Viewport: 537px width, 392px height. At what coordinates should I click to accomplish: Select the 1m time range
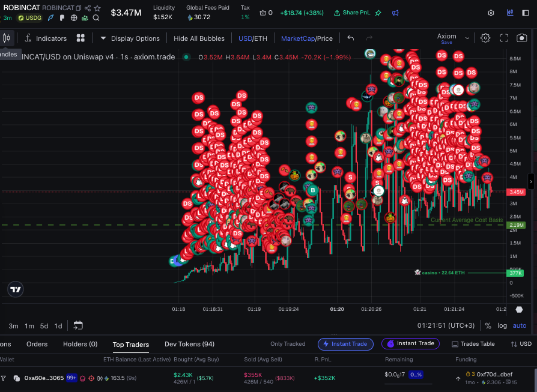(x=29, y=326)
